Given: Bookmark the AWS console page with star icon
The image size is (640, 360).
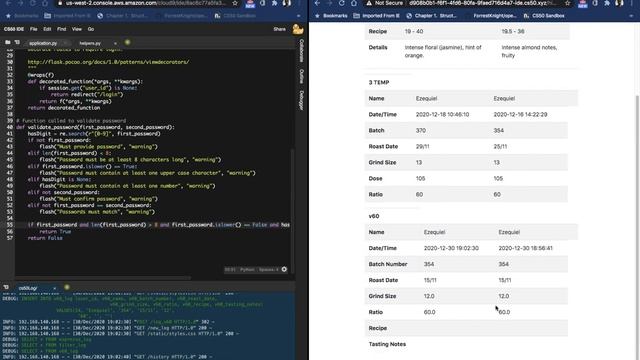Looking at the screenshot, I should click(x=235, y=3).
